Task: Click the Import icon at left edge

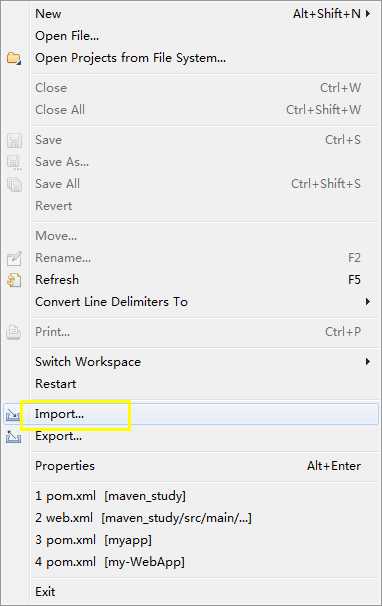Action: pyautogui.click(x=13, y=415)
